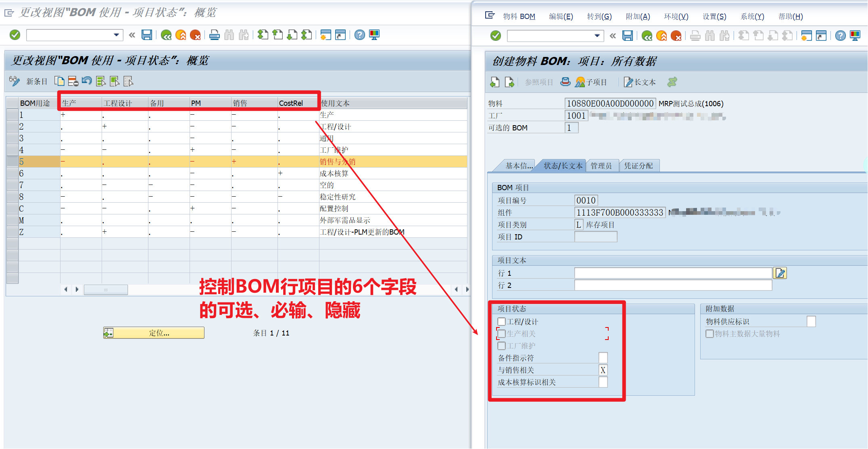The image size is (868, 449).
Task: Open the Print icon in right window toolbar
Action: 695,36
